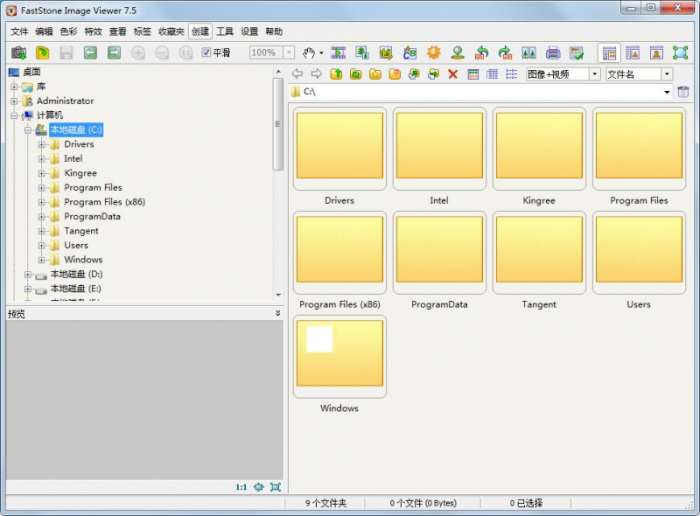Click the rotate left icon
Viewport: 700px width, 516px height.
click(x=482, y=52)
